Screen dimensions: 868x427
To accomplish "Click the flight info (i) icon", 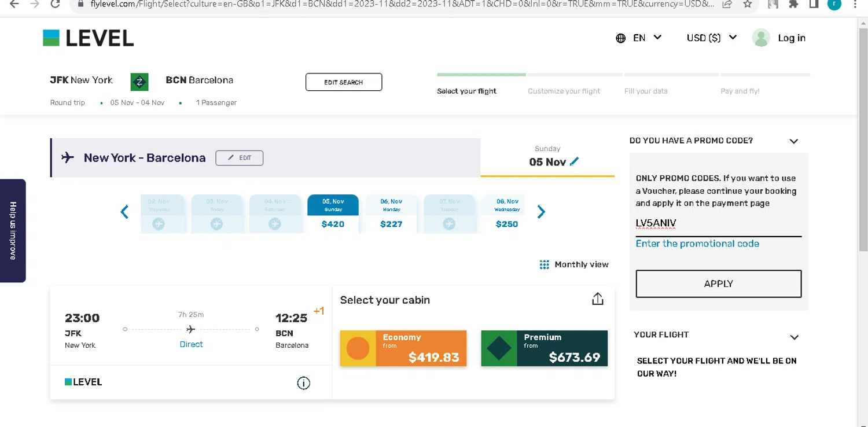I will (x=303, y=383).
